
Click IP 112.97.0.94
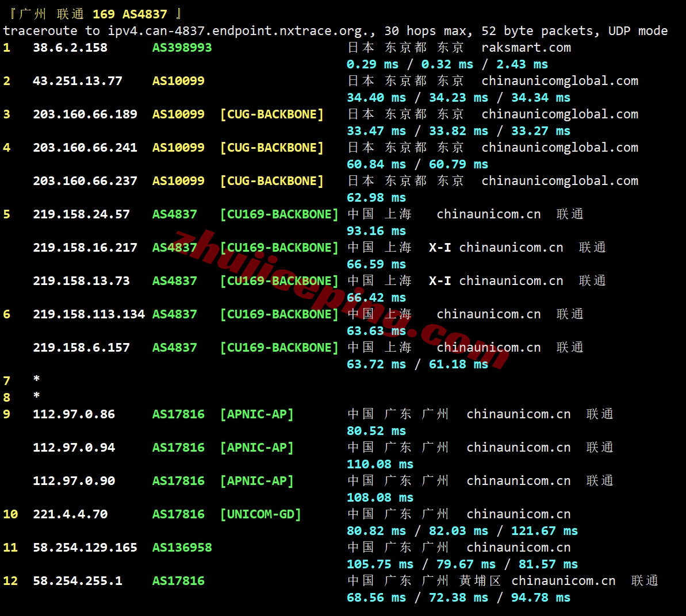click(74, 448)
